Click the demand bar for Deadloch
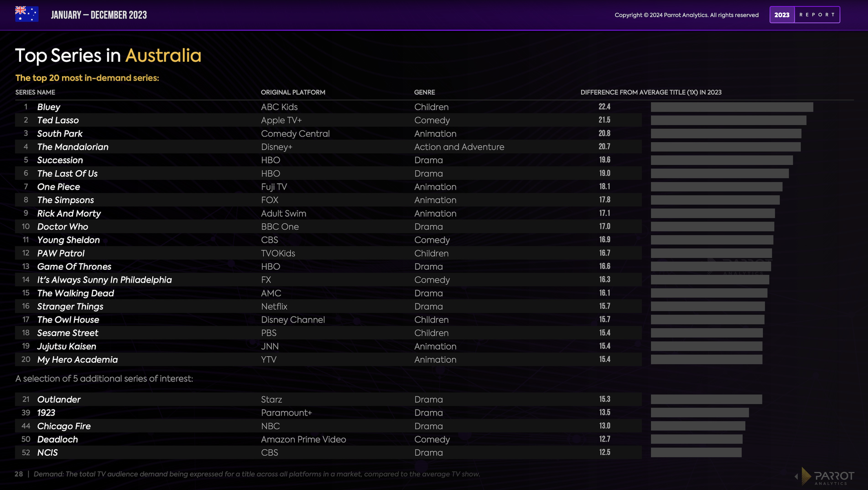This screenshot has height=490, width=868. 696,440
